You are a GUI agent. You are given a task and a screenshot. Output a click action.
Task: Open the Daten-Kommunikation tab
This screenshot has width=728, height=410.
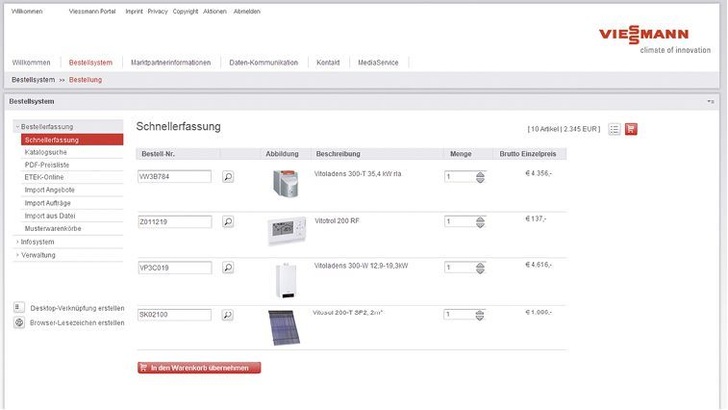[263, 62]
